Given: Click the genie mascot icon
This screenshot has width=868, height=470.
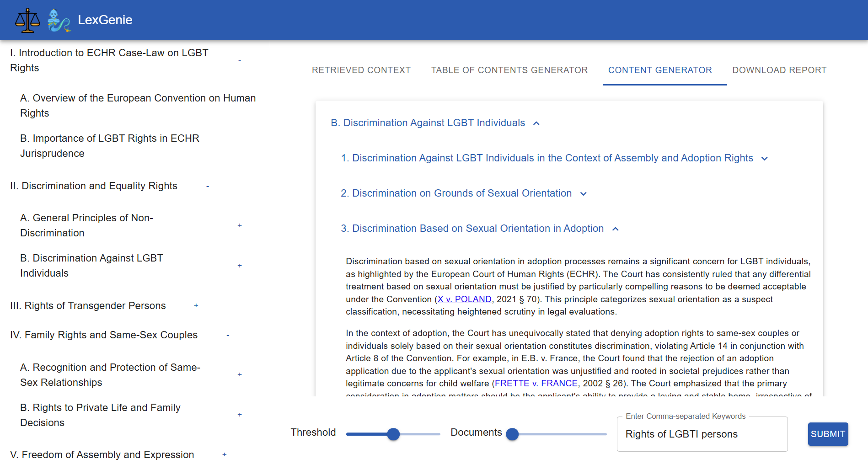Looking at the screenshot, I should [59, 21].
